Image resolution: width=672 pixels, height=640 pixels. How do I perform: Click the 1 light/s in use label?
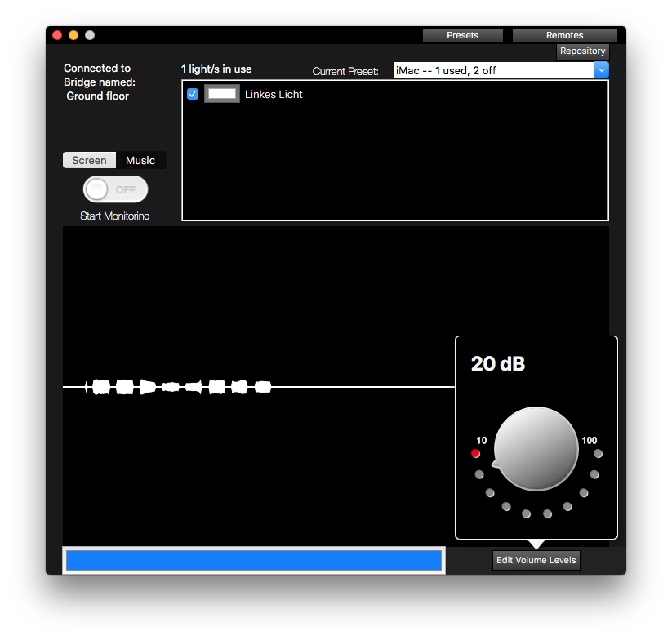pos(216,69)
